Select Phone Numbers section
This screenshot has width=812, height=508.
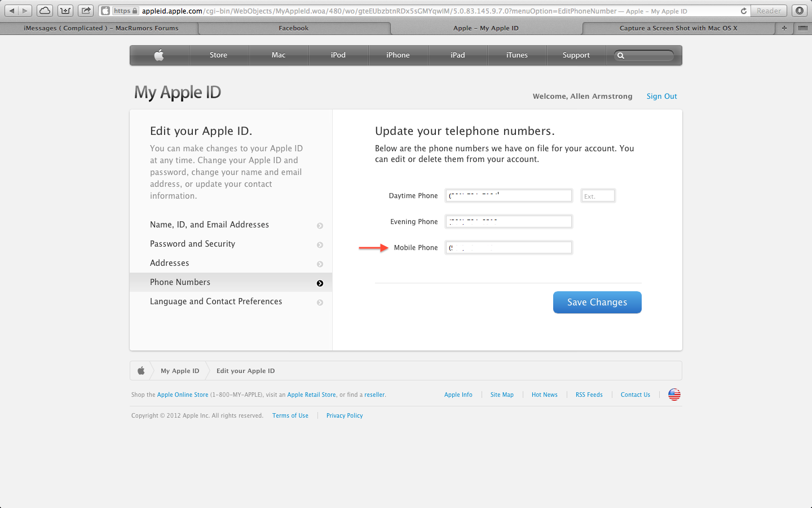[x=231, y=282]
